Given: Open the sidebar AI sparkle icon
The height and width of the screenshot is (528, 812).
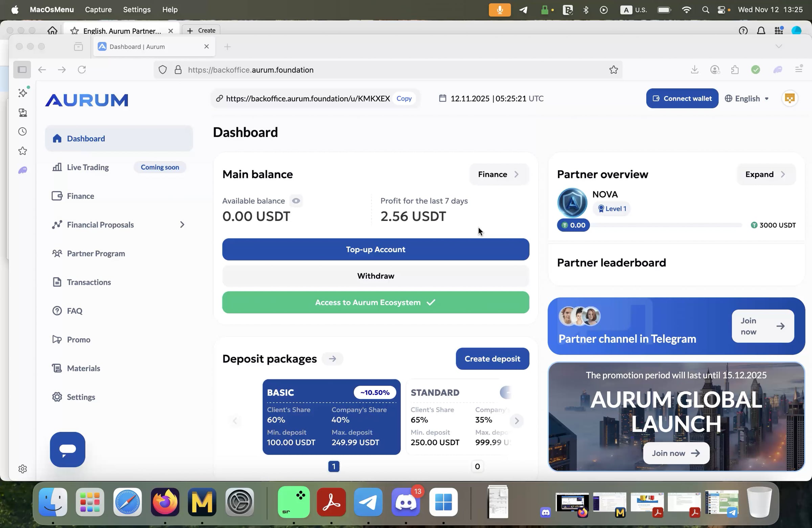Looking at the screenshot, I should click(23, 93).
